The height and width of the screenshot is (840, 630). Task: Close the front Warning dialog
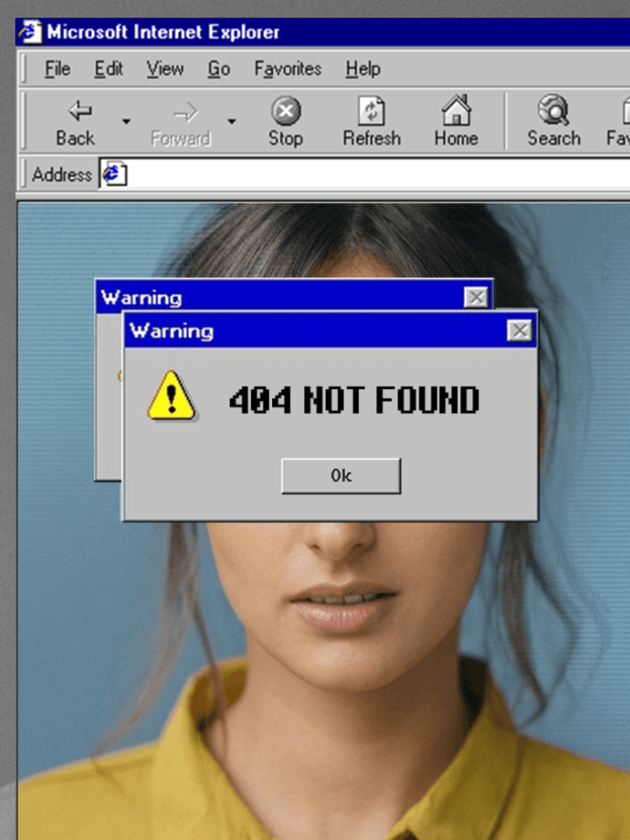pos(519,330)
